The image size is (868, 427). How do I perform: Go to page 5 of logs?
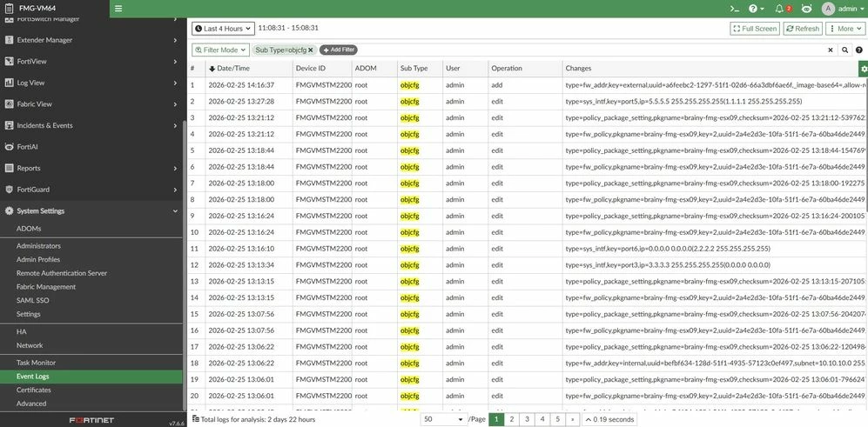point(557,419)
